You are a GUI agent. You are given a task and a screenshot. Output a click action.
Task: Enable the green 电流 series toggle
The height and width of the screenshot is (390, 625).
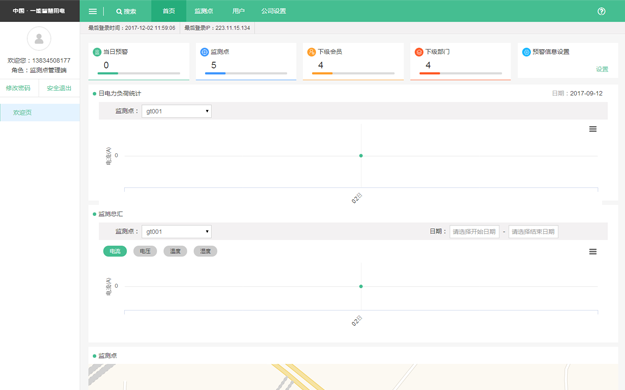click(x=115, y=251)
